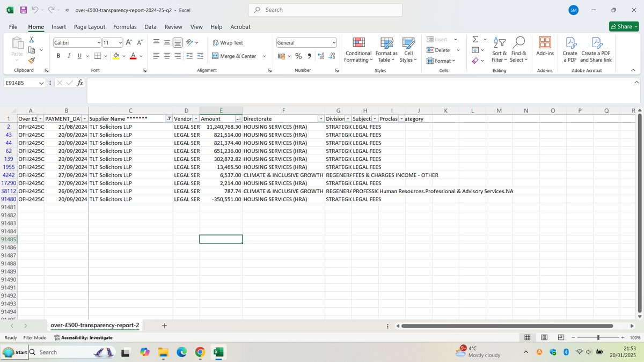Click the Share button
This screenshot has width=644, height=362.
[624, 26]
